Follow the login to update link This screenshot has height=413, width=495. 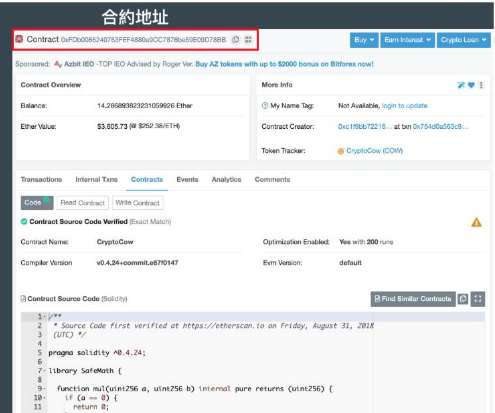[404, 106]
